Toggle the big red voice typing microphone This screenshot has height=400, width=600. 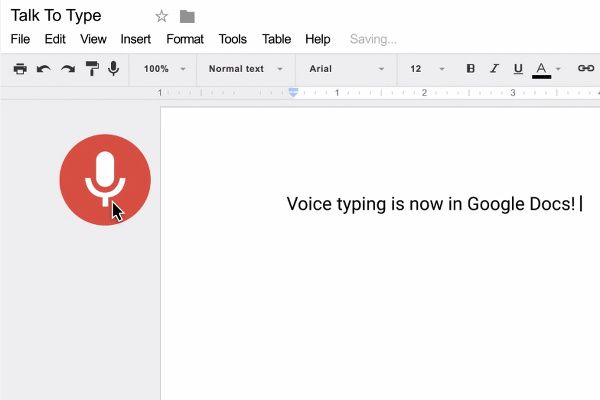[105, 180]
